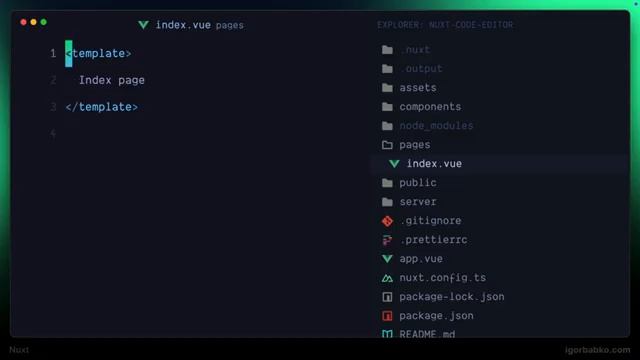Click the git icon beside .gitignore

387,221
